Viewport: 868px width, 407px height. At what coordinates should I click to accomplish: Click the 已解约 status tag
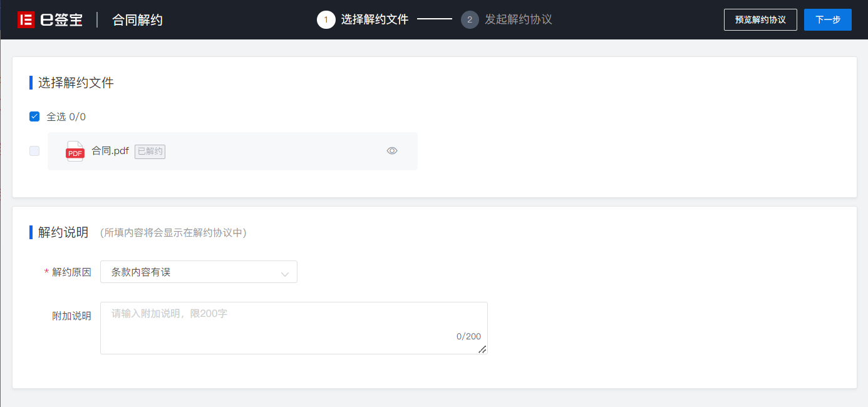(150, 151)
